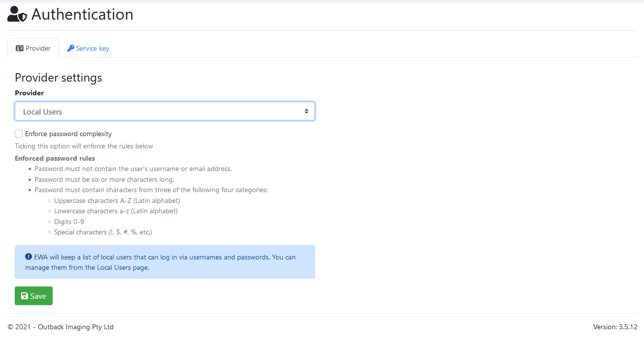This screenshot has width=644, height=342.
Task: Click the Outback Imaging copyright footer text
Action: [x=61, y=327]
